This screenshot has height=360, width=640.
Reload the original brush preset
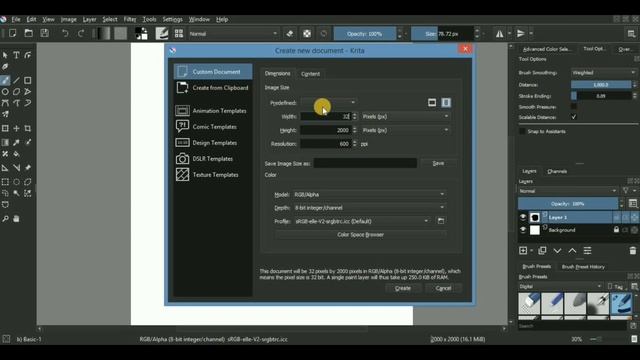coord(324,33)
